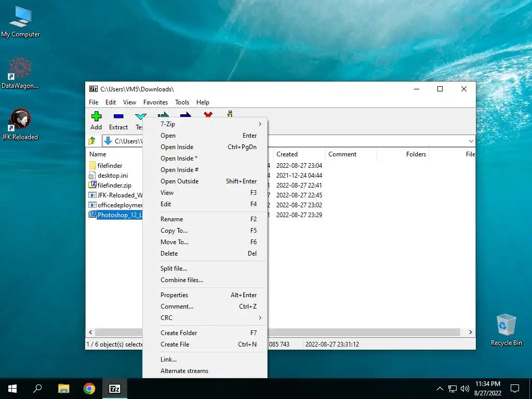Click the horizontal scrollbar right arrow
Viewport: 532px width, 399px height.
pos(471,332)
